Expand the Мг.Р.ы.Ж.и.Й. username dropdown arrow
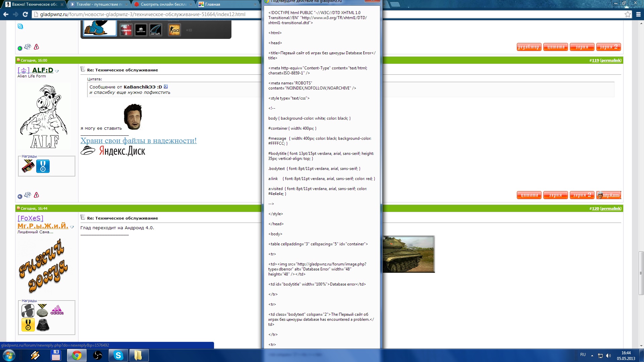The image size is (644, 362). point(72,227)
